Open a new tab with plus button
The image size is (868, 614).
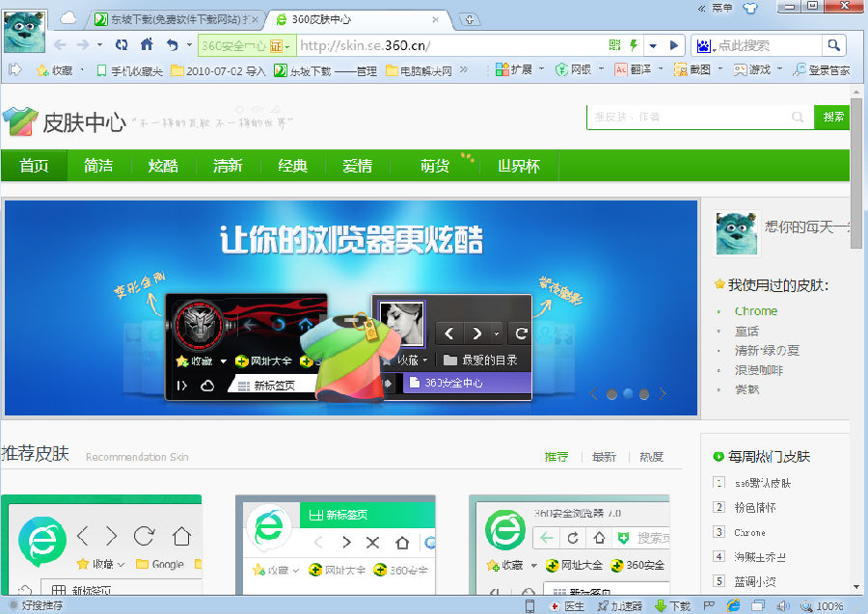click(x=470, y=20)
